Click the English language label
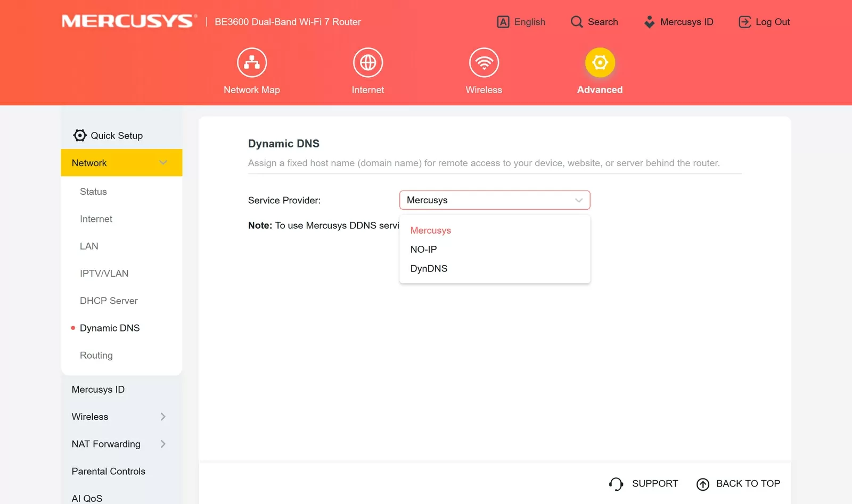852x504 pixels. pyautogui.click(x=530, y=22)
